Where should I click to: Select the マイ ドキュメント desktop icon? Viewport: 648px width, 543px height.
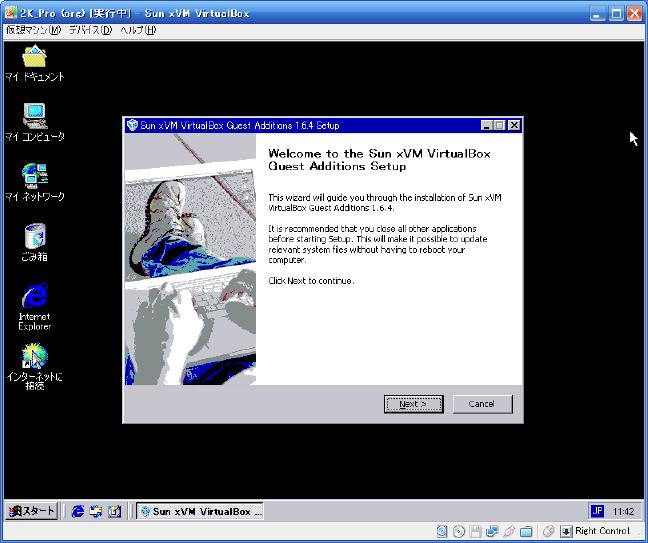tap(34, 63)
